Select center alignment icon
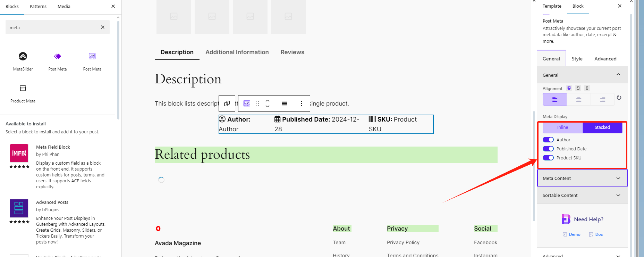 coord(578,99)
